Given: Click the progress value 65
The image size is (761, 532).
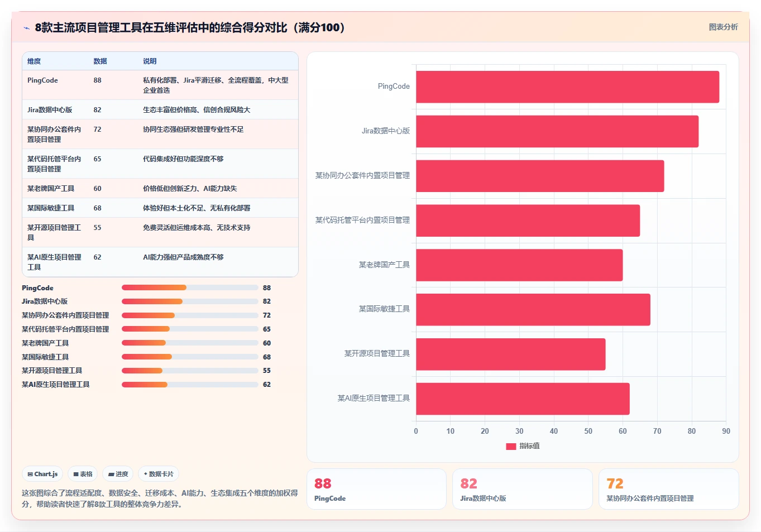Looking at the screenshot, I should pyautogui.click(x=267, y=329).
